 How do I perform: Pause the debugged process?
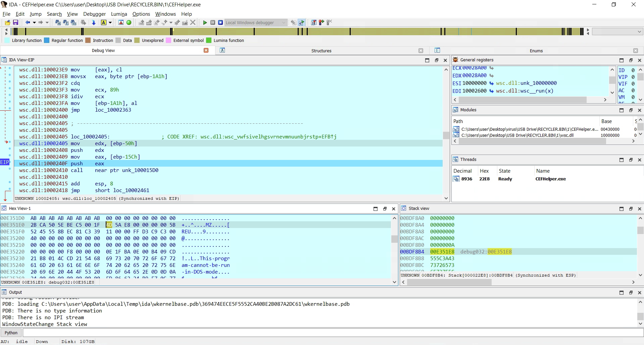pos(212,22)
